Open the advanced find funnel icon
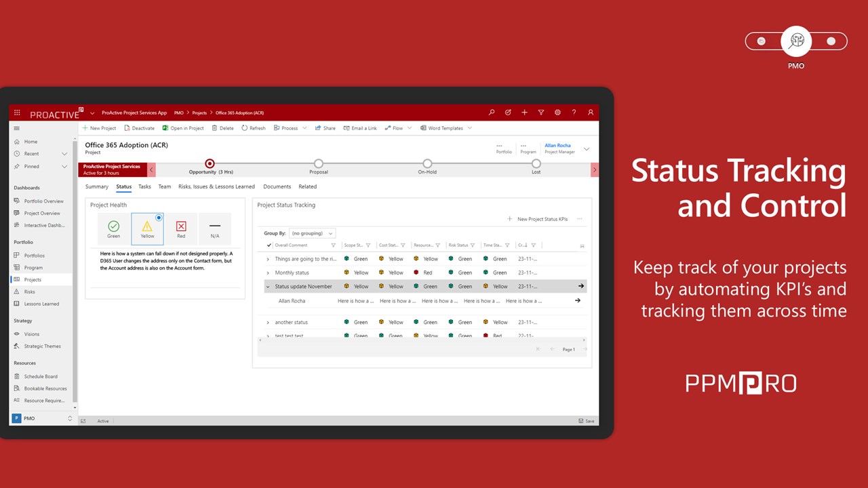 [x=541, y=113]
